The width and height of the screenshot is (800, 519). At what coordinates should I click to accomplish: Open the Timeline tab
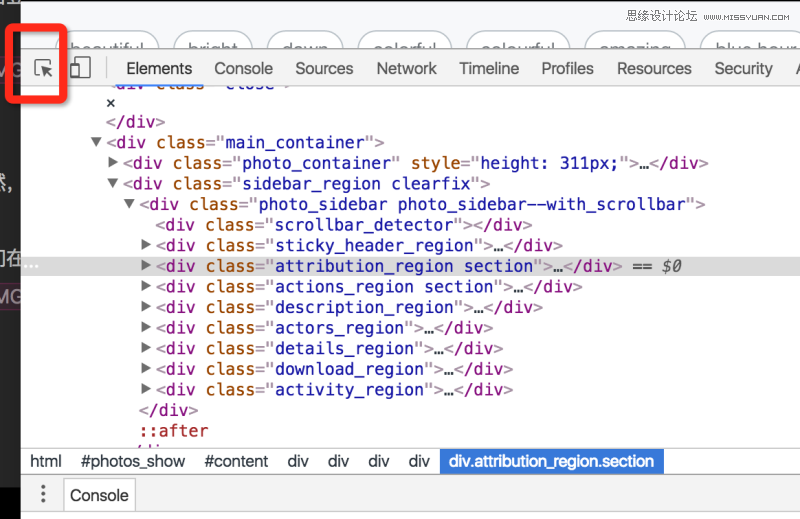coord(489,68)
